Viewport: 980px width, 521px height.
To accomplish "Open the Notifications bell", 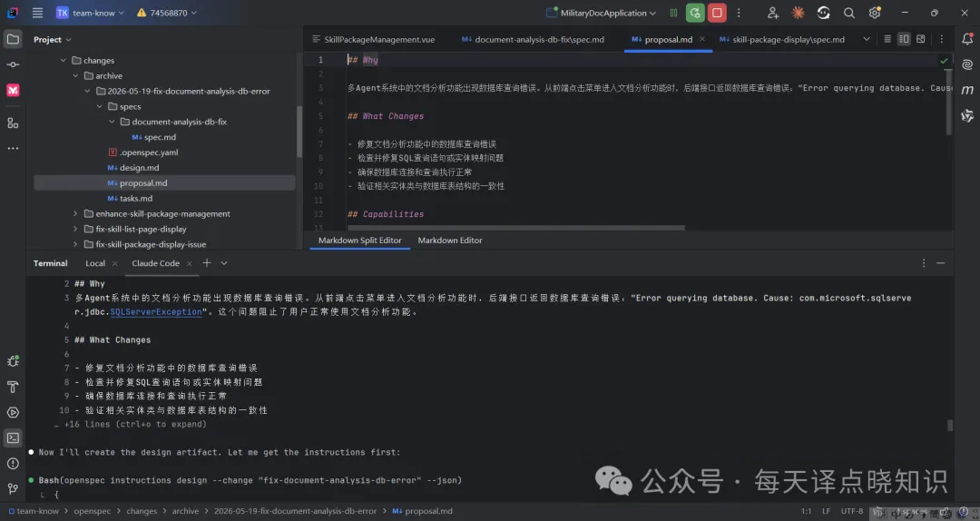I will tap(967, 39).
